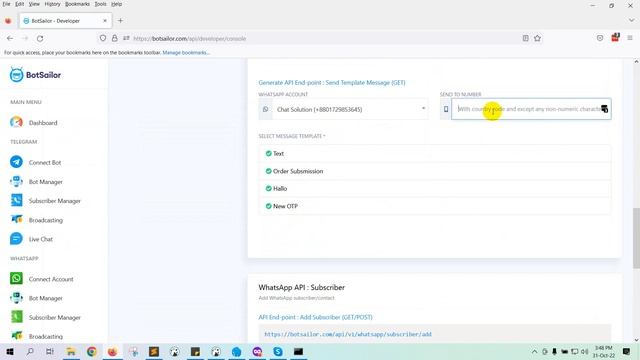Click the browser address bar URL
Viewport: 640px width, 360px height.
[x=190, y=38]
